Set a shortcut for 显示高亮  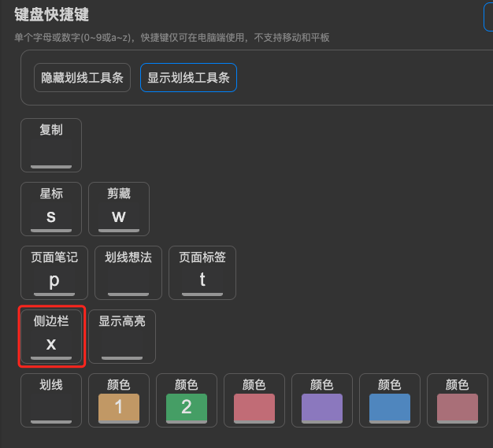pyautogui.click(x=122, y=345)
